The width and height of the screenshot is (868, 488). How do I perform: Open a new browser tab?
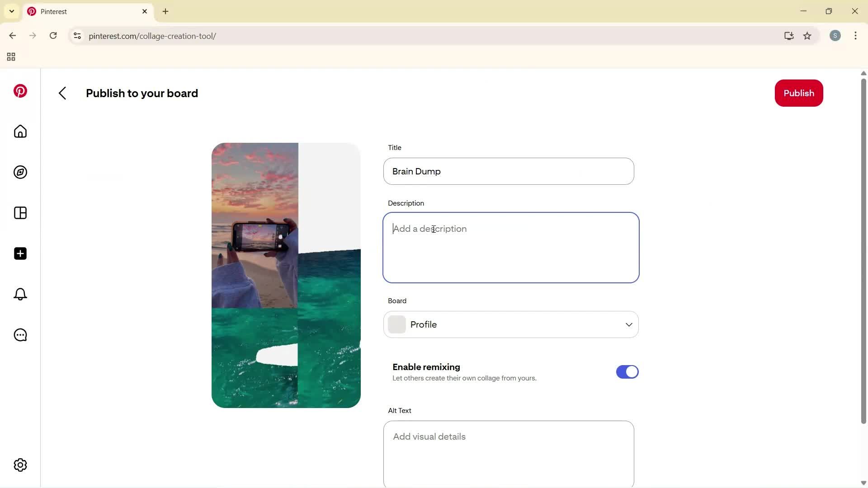tap(165, 11)
